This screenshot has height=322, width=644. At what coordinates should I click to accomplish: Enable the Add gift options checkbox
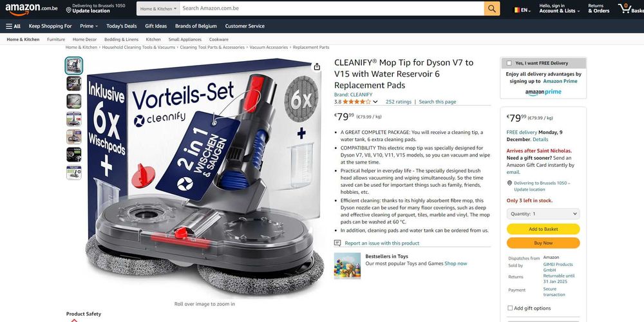(509, 308)
